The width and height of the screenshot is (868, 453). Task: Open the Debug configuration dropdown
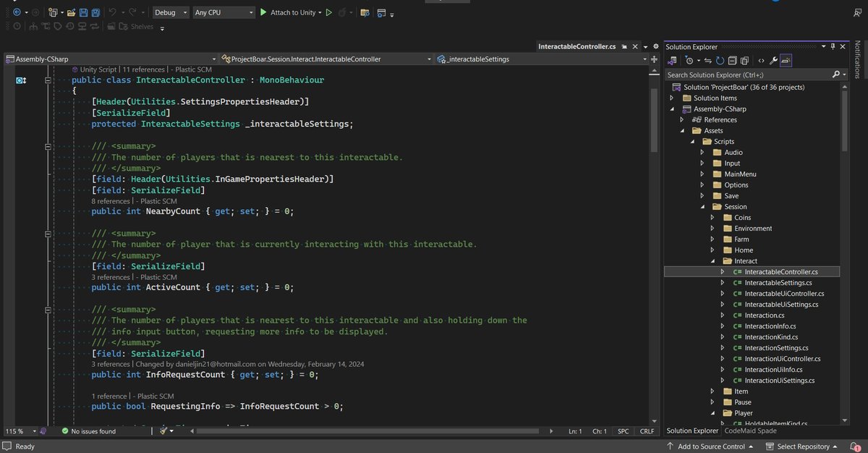point(172,12)
